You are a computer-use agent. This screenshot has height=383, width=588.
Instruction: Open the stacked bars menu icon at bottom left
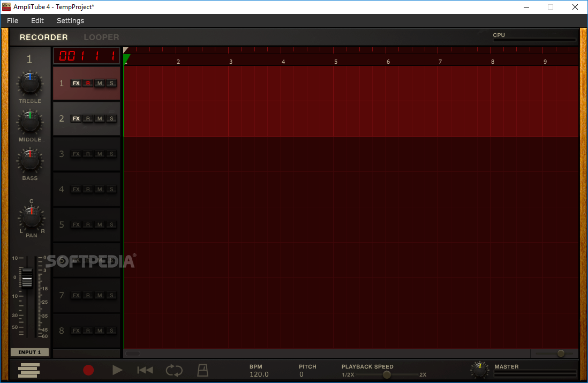coord(29,370)
